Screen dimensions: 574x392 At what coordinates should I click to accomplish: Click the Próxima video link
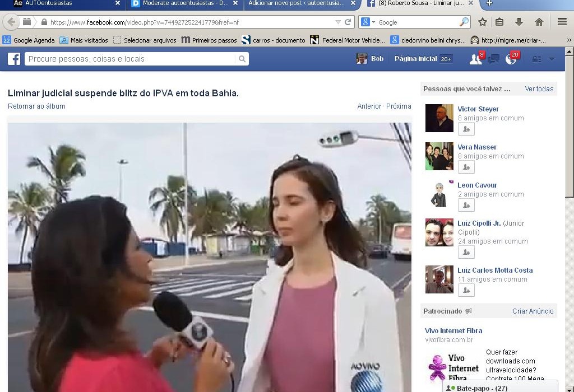[399, 106]
